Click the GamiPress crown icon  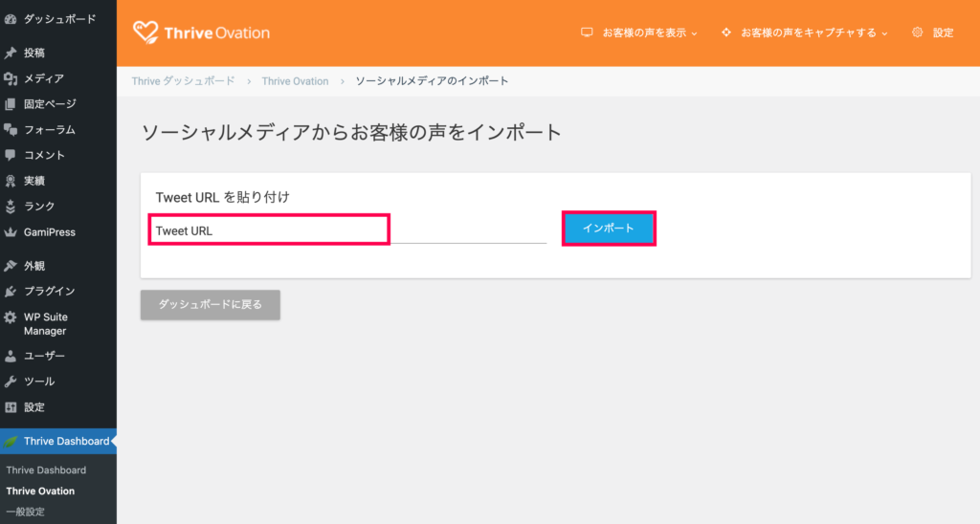(x=10, y=232)
